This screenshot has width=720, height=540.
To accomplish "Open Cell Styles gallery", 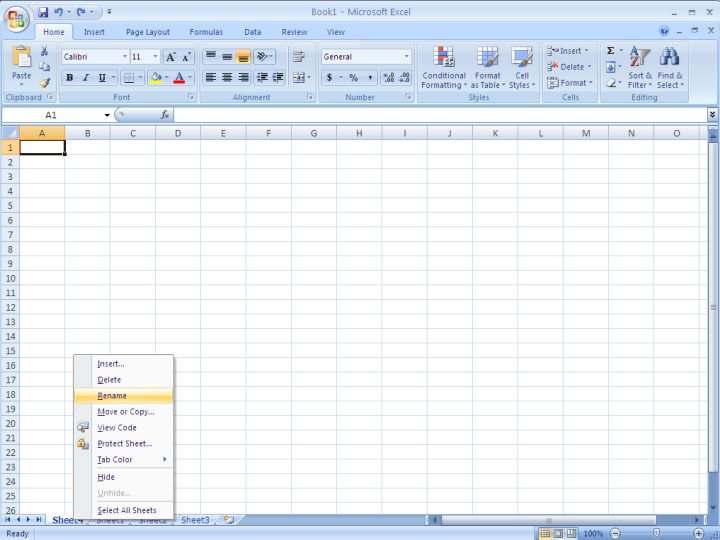I will [x=522, y=67].
